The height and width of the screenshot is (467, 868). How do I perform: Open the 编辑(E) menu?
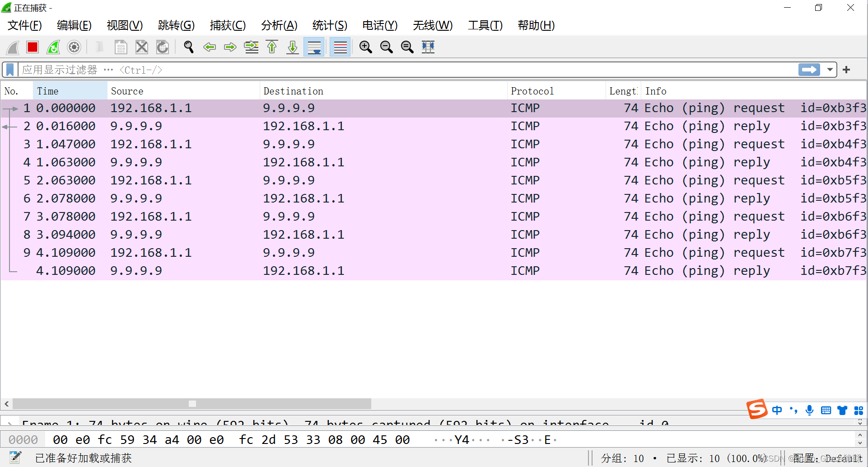point(75,25)
